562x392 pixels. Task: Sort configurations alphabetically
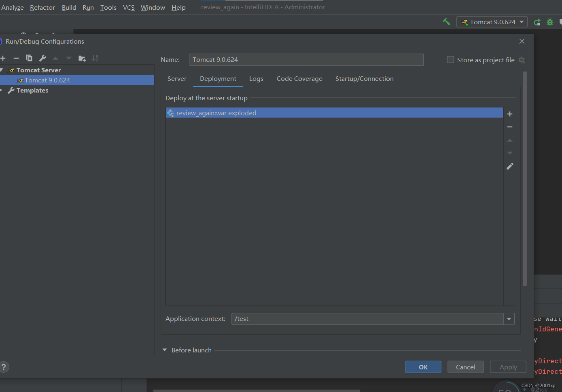pos(95,58)
